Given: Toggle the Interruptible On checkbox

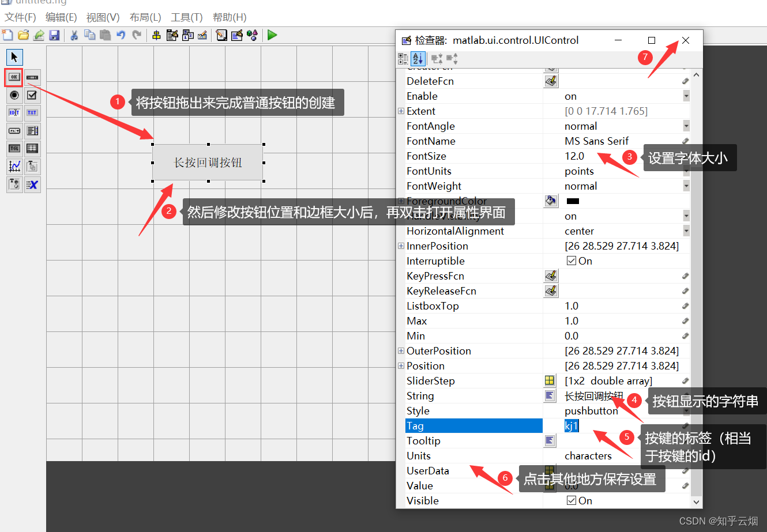Looking at the screenshot, I should [x=573, y=261].
